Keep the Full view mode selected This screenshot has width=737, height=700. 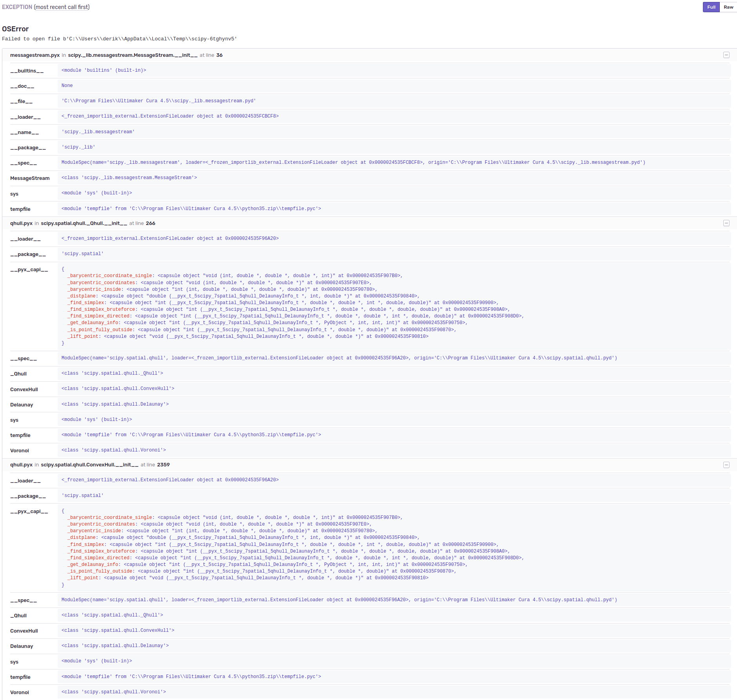[x=711, y=7]
